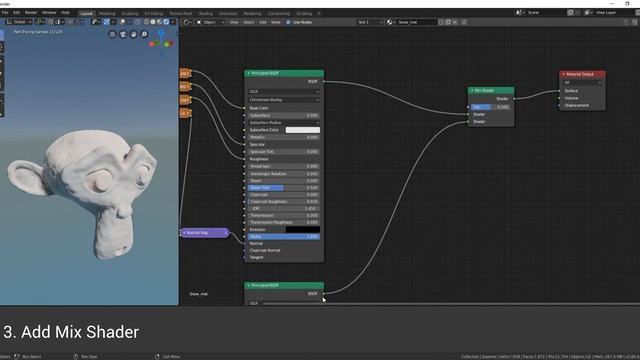
Task: Click the Sheen Tint slider
Action: tap(284, 188)
